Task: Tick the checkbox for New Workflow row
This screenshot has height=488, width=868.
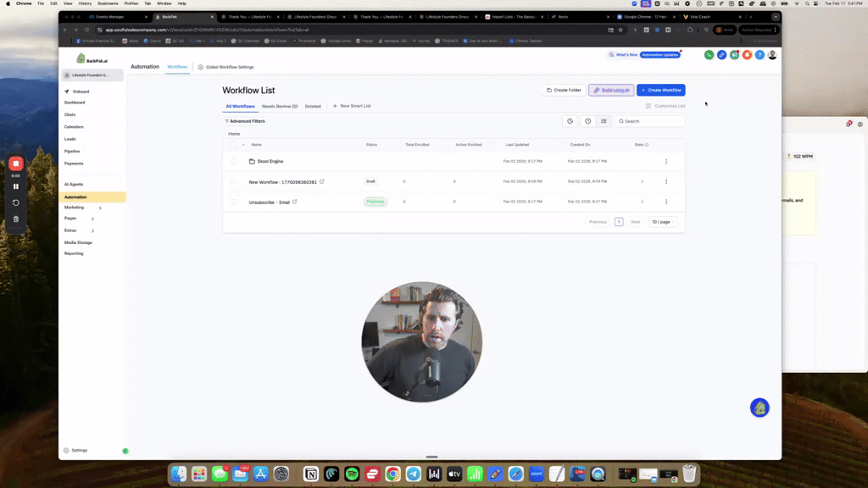Action: [x=233, y=181]
